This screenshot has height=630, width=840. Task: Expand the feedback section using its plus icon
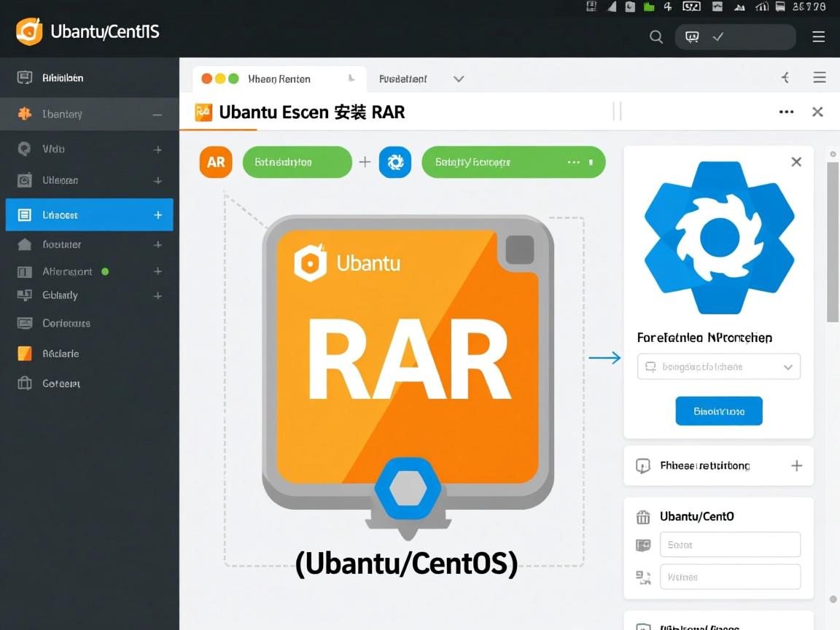click(x=796, y=465)
